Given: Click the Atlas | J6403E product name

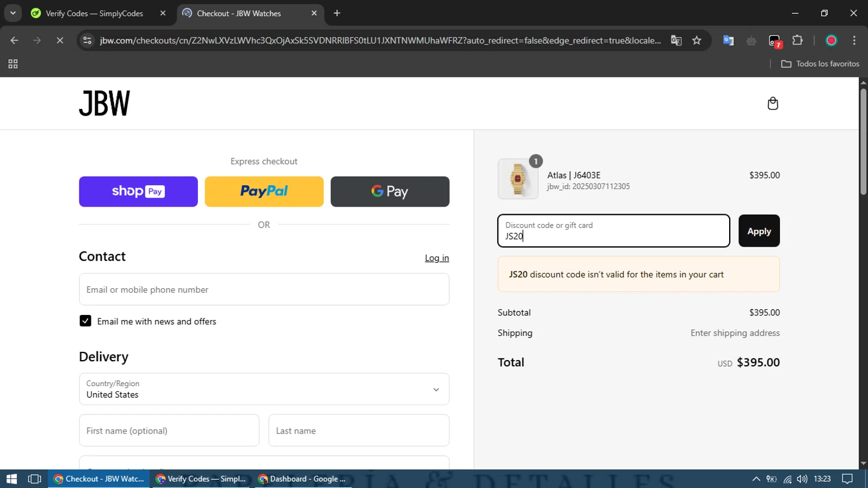Looking at the screenshot, I should (574, 175).
